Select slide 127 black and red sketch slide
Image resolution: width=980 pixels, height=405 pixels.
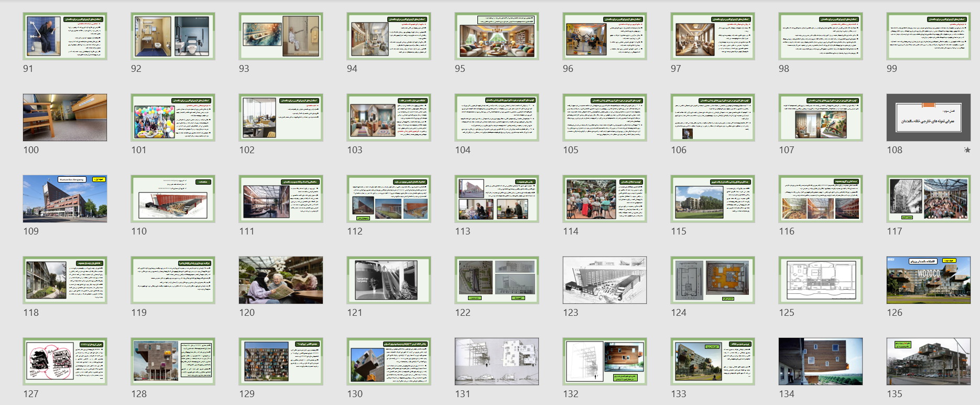[x=65, y=361]
